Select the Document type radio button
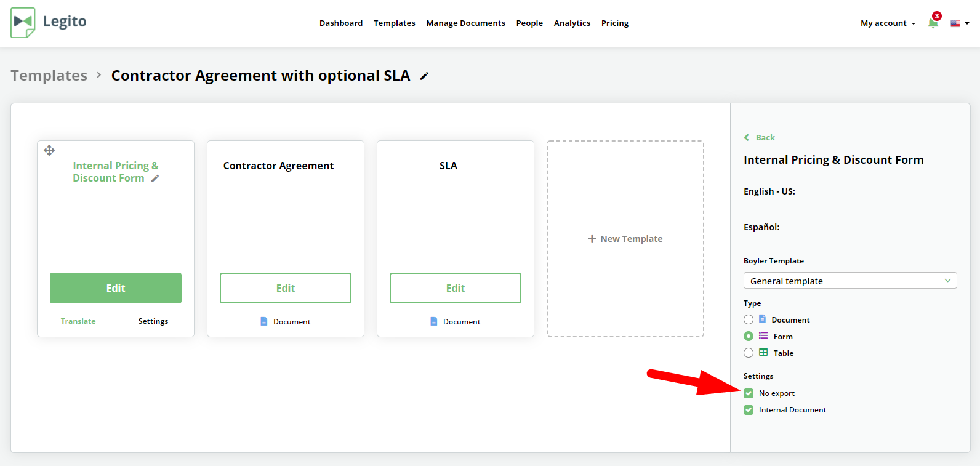The height and width of the screenshot is (466, 980). [749, 319]
